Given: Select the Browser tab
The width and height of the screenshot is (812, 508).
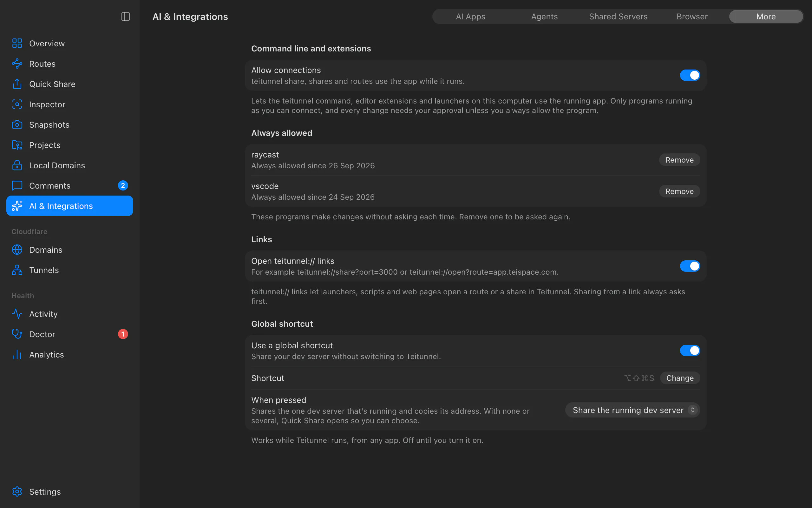Looking at the screenshot, I should click(692, 17).
